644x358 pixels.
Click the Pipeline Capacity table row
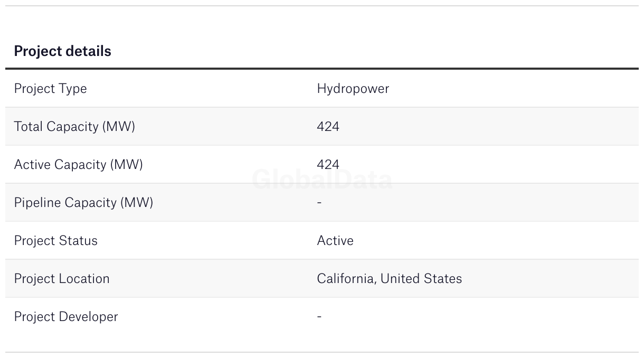click(475, 203)
